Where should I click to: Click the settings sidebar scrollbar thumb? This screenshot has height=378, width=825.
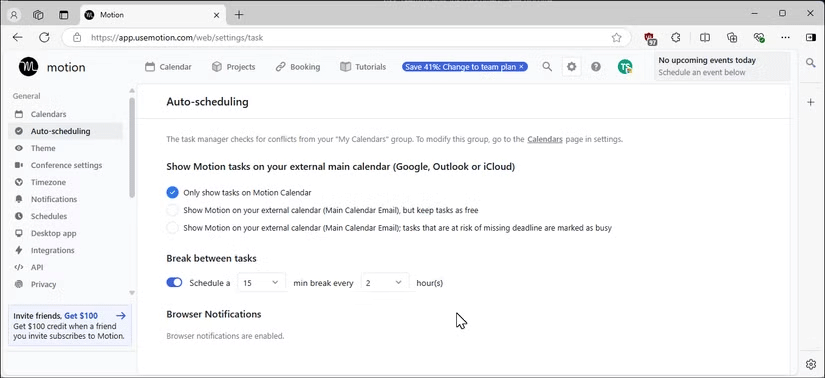(132, 147)
